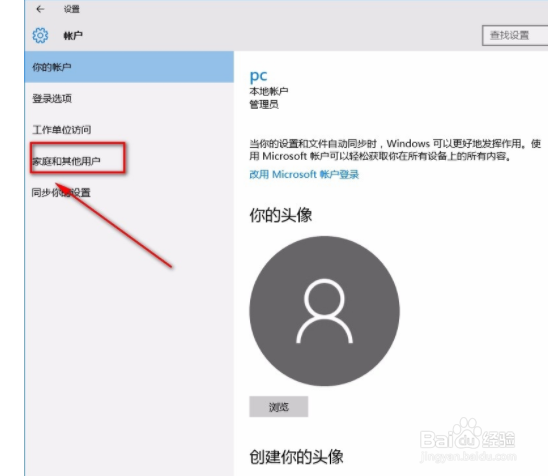
Task: Open settings home via gear icon
Action: pos(40,35)
